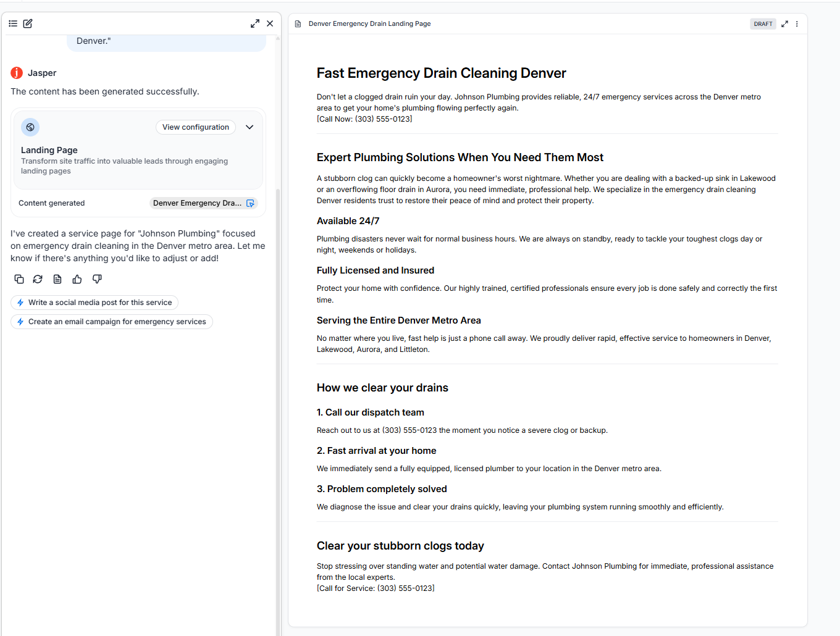Collapse the Landing Page card chevron

click(250, 127)
